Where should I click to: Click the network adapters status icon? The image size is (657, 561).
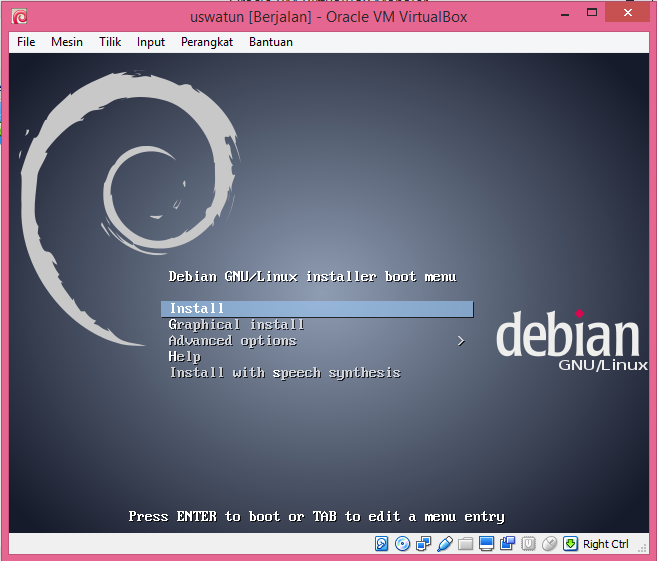pyautogui.click(x=423, y=544)
